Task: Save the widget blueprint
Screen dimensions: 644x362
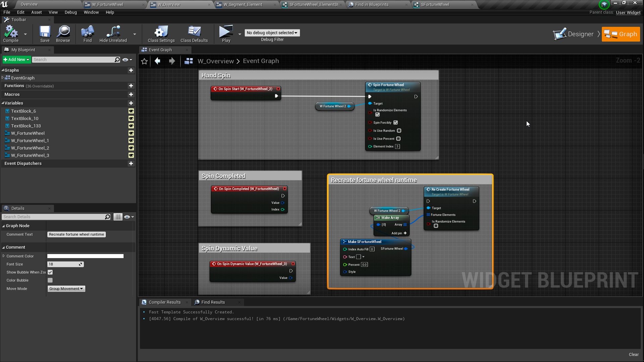Action: coord(45,34)
